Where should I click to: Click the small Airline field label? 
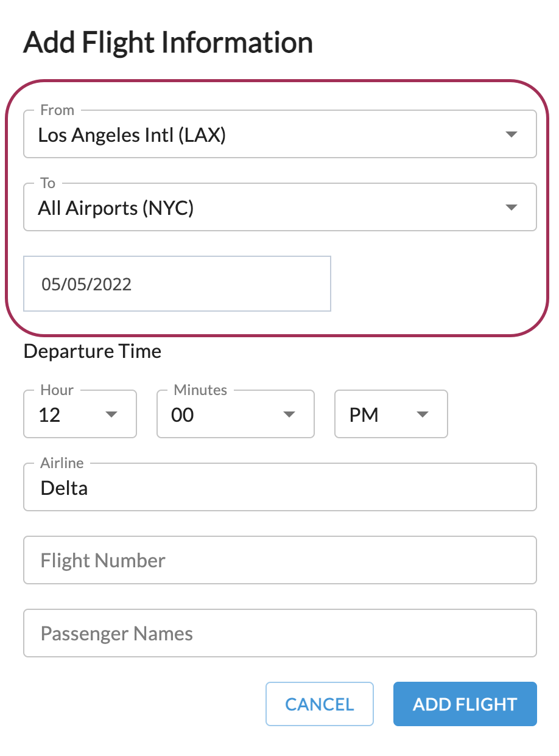(62, 463)
